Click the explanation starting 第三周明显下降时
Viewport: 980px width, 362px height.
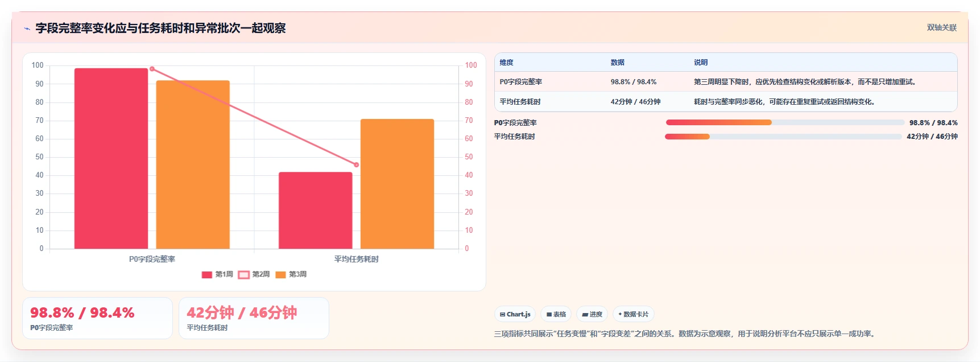coord(805,82)
